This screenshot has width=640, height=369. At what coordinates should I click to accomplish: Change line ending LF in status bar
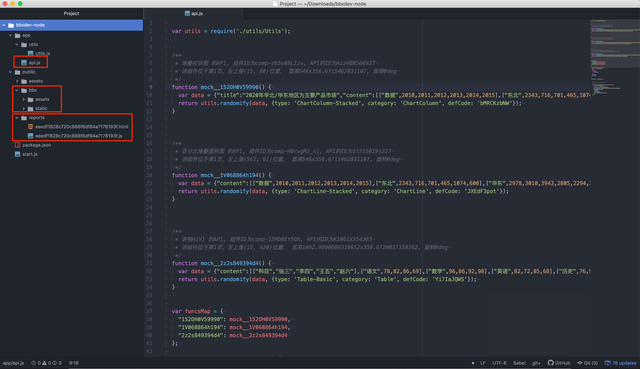coord(483,363)
